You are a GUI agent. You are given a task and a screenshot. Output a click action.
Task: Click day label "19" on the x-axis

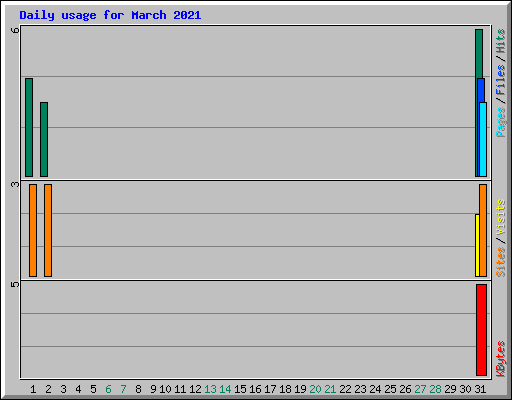300,389
